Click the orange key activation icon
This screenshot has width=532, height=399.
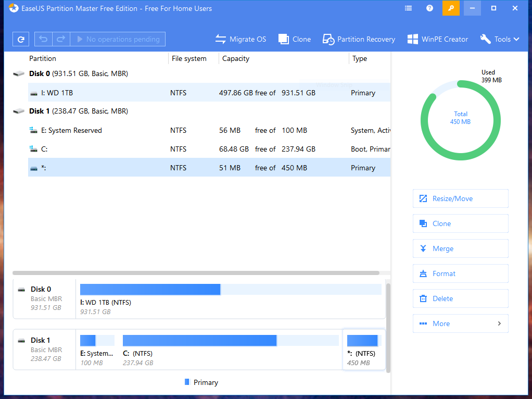[451, 8]
